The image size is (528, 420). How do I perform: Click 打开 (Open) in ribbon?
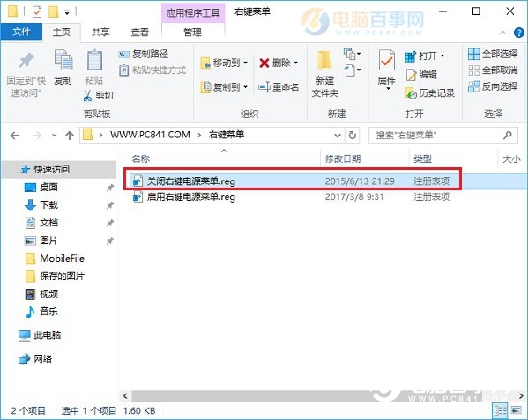(424, 56)
